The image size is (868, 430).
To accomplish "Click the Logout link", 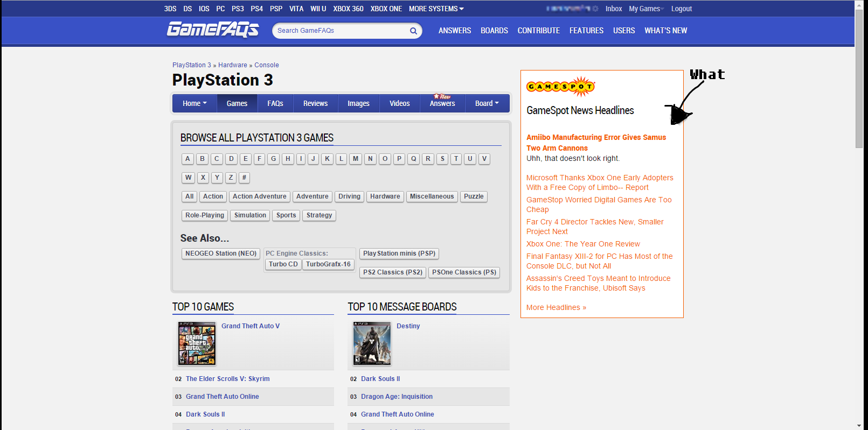I will pos(682,9).
